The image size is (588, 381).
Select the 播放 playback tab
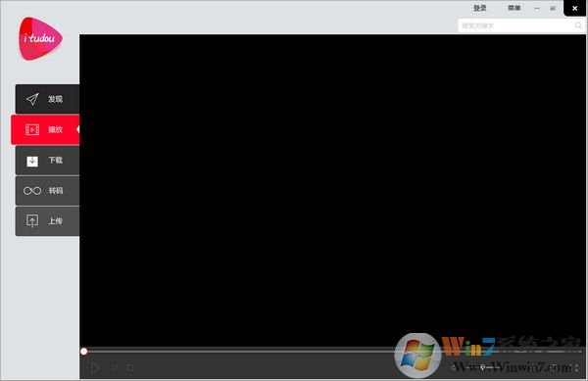point(45,129)
